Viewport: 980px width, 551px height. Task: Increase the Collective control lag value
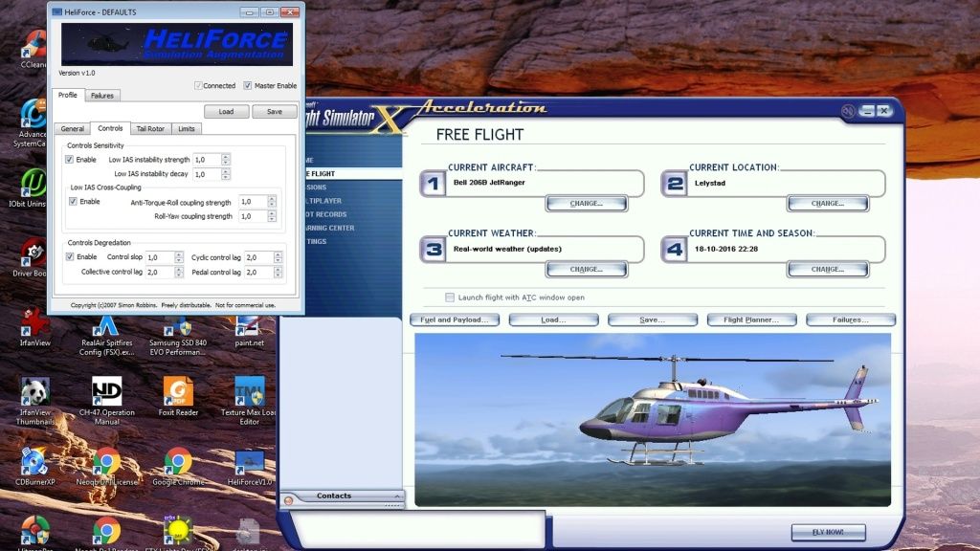coord(179,269)
